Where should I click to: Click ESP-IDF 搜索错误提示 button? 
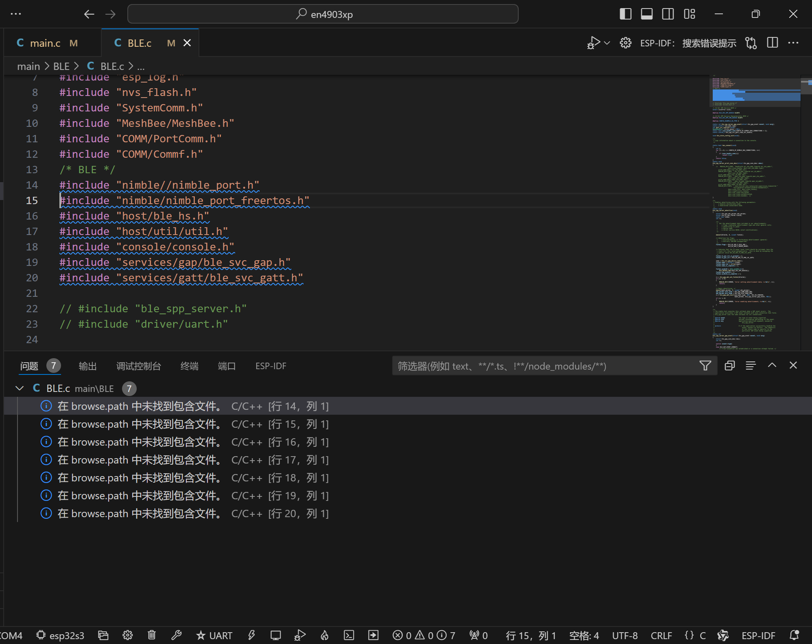click(688, 43)
